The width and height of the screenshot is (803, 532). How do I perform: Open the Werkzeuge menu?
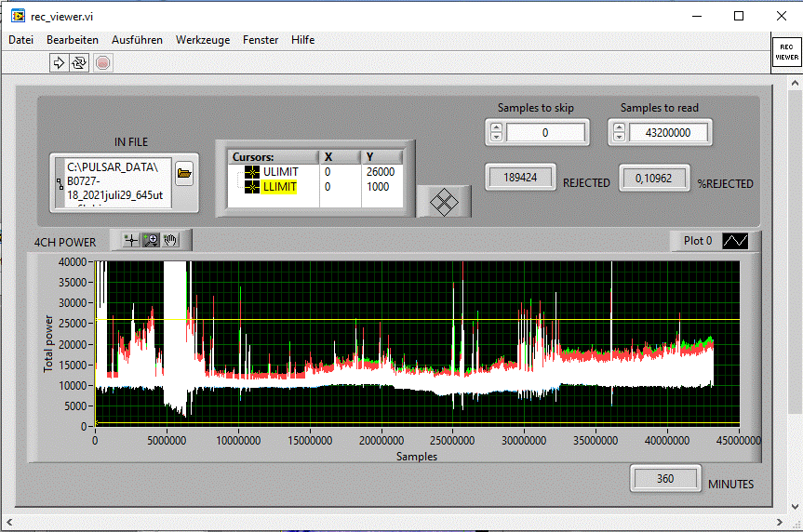tap(203, 40)
